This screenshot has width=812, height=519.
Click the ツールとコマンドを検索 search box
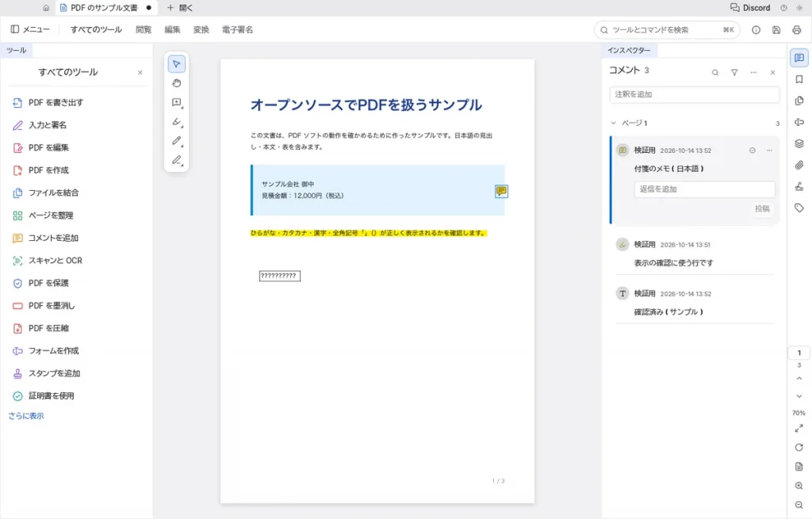tap(667, 30)
